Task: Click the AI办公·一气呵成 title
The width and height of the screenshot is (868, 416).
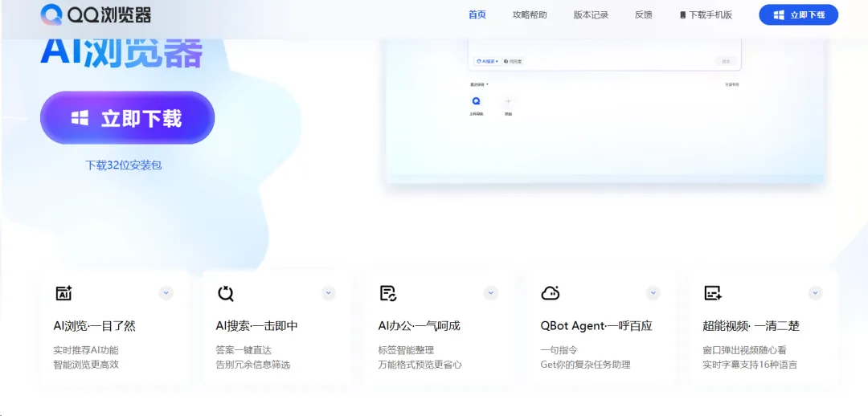Action: point(420,326)
